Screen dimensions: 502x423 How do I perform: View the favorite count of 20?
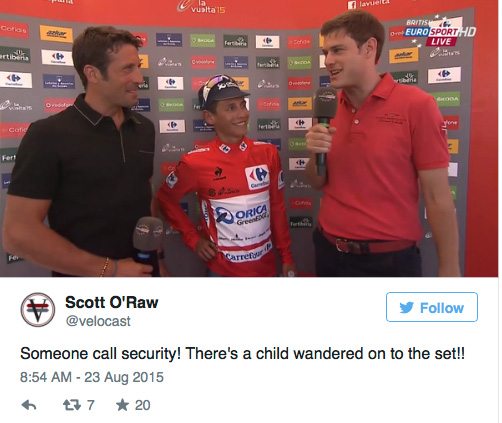(142, 405)
